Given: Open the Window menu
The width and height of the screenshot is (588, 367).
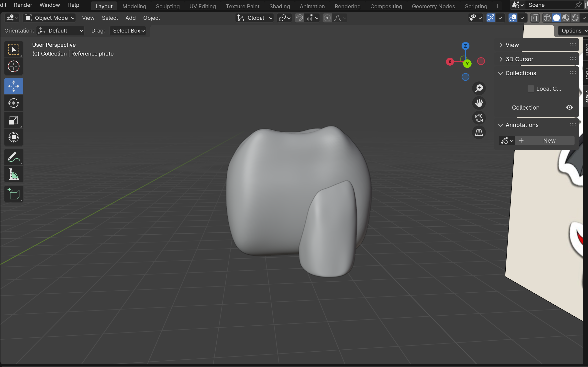Looking at the screenshot, I should (50, 5).
